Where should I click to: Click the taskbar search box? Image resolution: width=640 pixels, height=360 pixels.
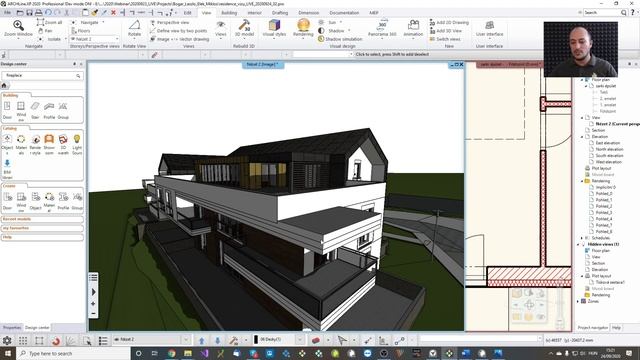(x=73, y=353)
